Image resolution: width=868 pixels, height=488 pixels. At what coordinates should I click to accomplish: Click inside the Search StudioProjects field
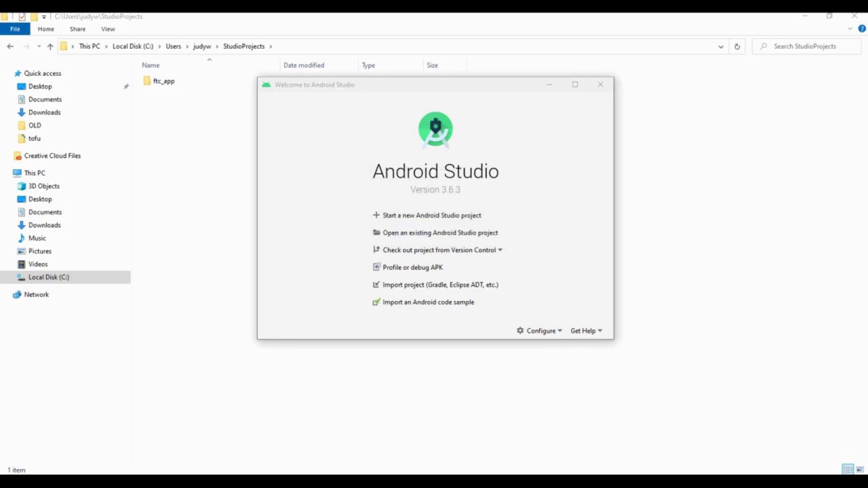[807, 46]
